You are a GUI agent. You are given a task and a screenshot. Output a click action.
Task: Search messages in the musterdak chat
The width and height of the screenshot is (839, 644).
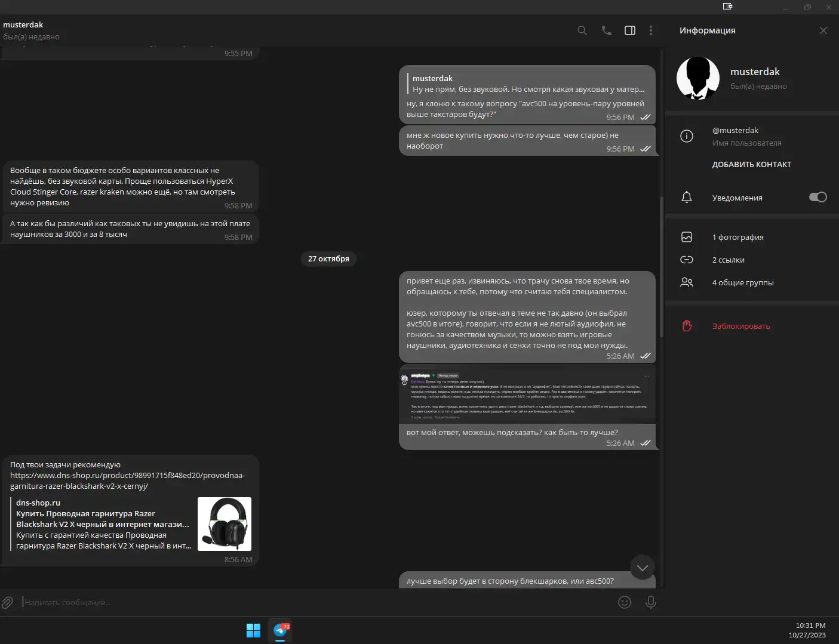coord(582,30)
